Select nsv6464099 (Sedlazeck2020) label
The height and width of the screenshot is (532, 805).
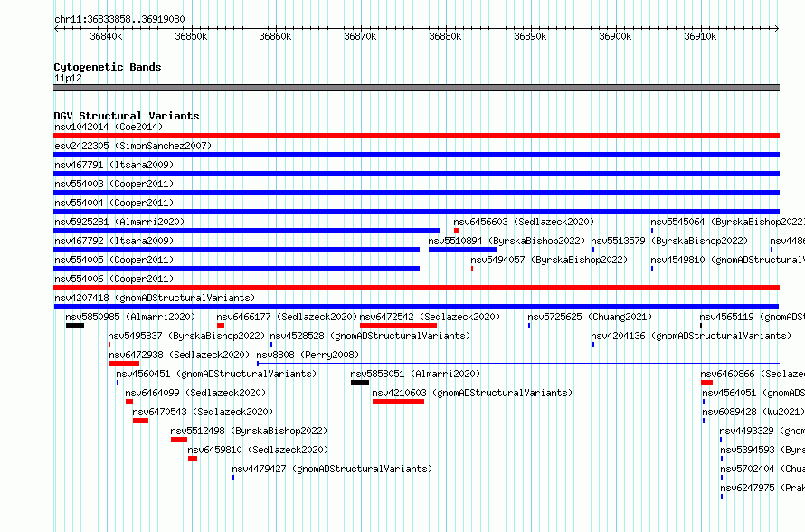tap(195, 393)
